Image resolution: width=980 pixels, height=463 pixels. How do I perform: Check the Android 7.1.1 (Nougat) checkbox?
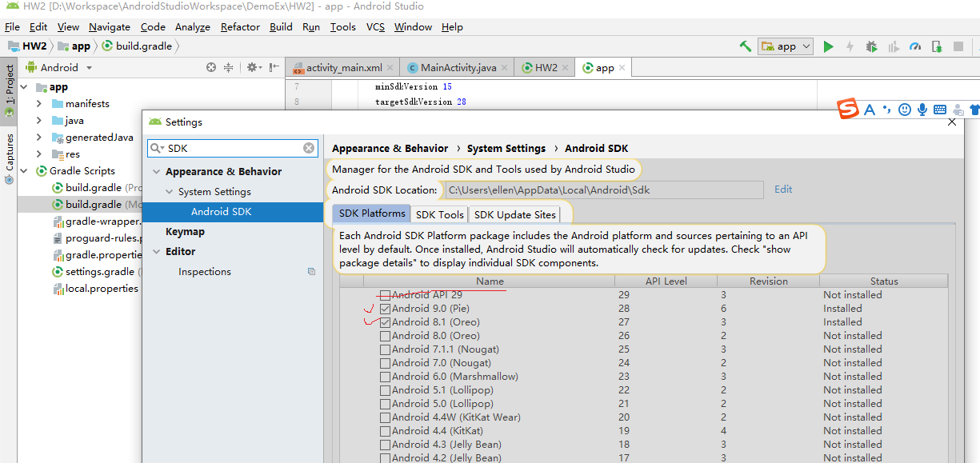coord(386,349)
